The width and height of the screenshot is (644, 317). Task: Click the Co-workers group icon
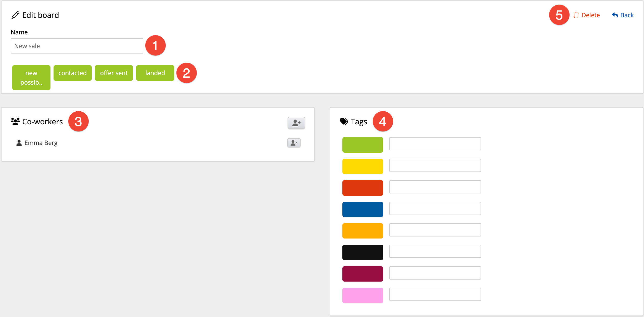coord(15,122)
